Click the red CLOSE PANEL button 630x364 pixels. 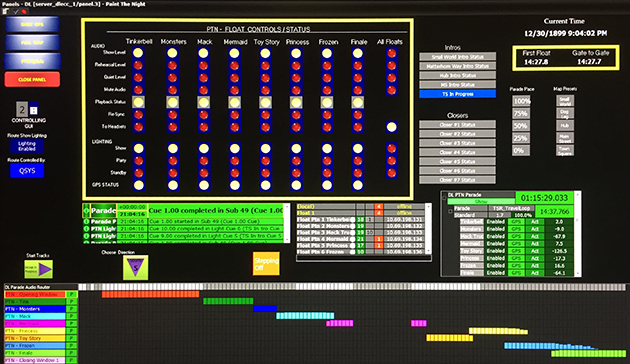click(x=32, y=80)
